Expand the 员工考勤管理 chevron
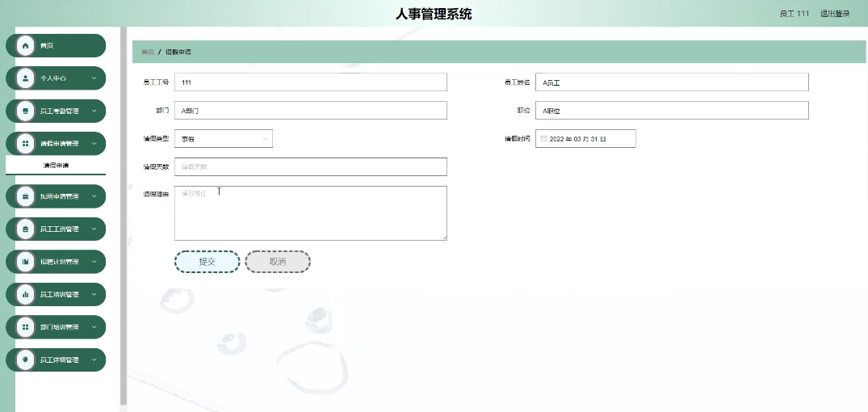This screenshot has height=412, width=868. pyautogui.click(x=94, y=111)
